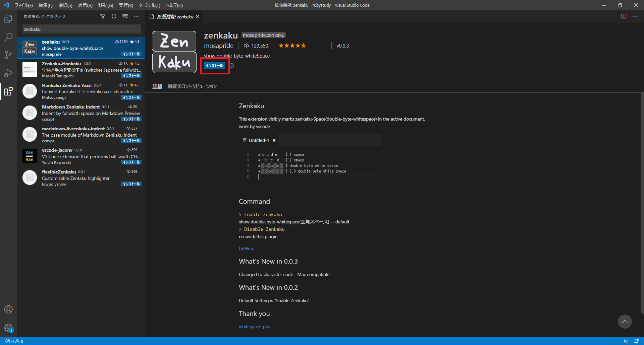Open editor more actions ellipsis
The height and width of the screenshot is (345, 644).
635,16
